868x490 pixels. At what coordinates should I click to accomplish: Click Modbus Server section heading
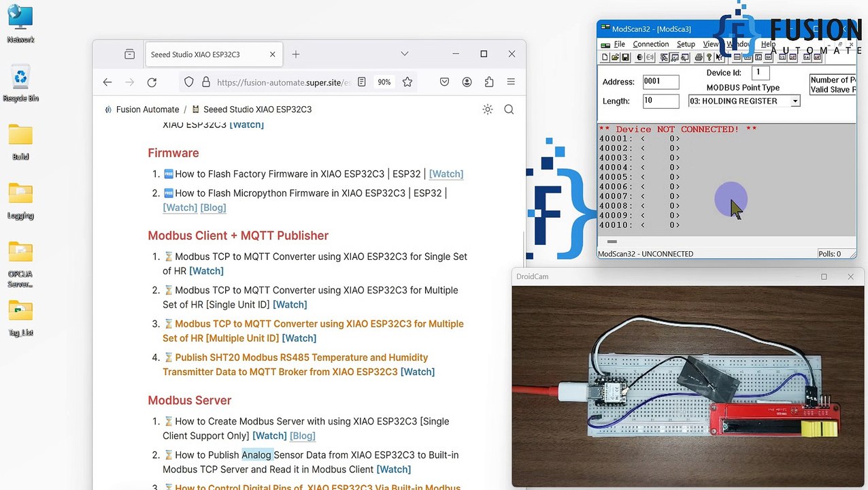190,400
